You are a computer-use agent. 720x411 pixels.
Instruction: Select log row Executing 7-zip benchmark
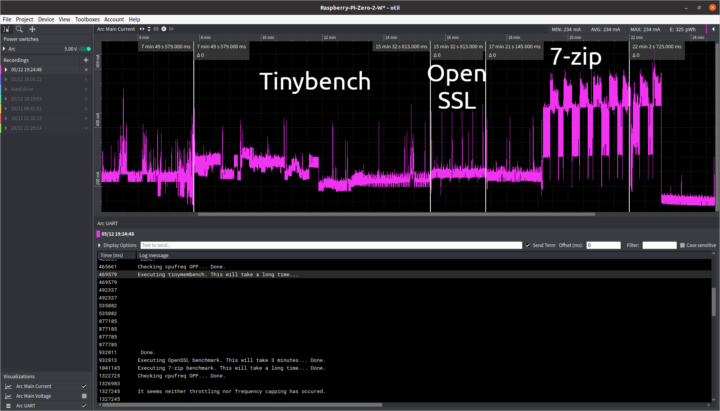point(405,368)
